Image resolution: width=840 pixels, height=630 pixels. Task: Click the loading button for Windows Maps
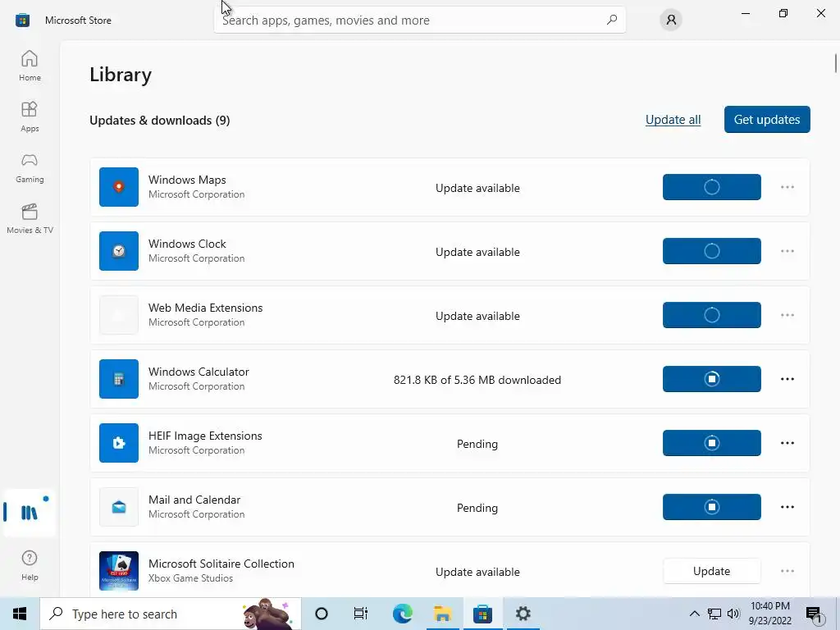[711, 187]
